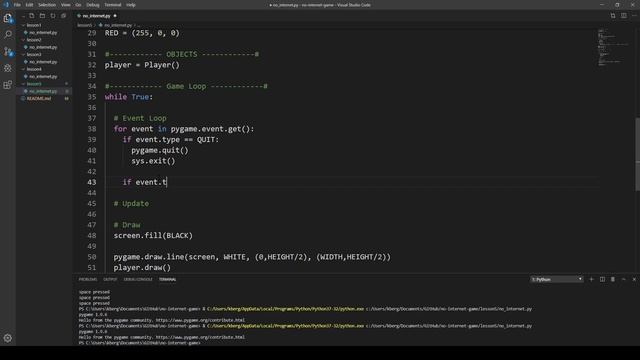Click the editor vertical scrollbar thumb
The height and width of the screenshot is (360, 640).
point(637,154)
